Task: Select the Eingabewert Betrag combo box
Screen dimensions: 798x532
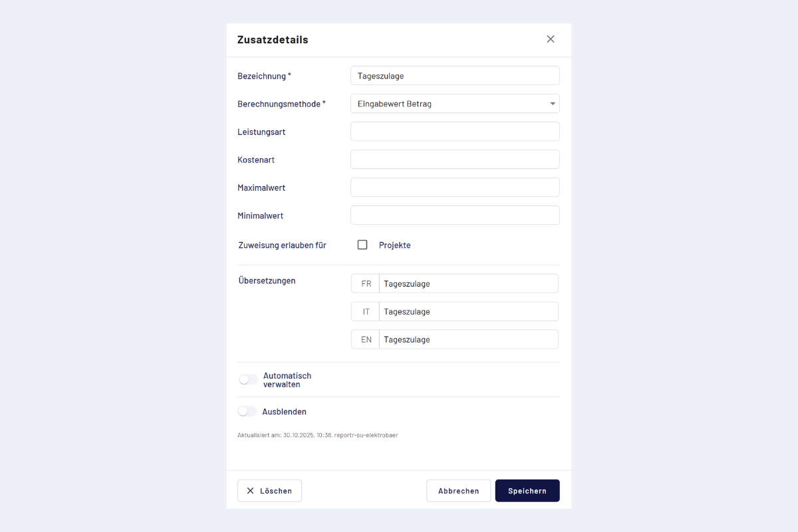Action: [449, 104]
